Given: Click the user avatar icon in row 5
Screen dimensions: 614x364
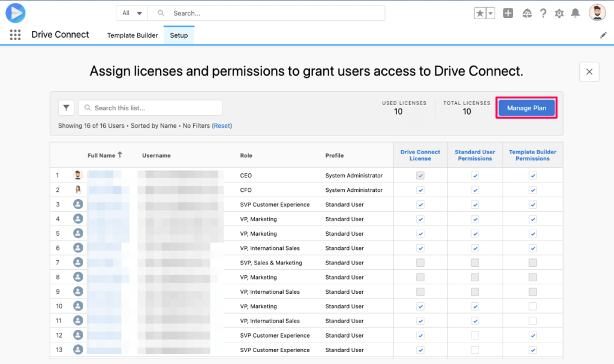Looking at the screenshot, I should tap(78, 233).
